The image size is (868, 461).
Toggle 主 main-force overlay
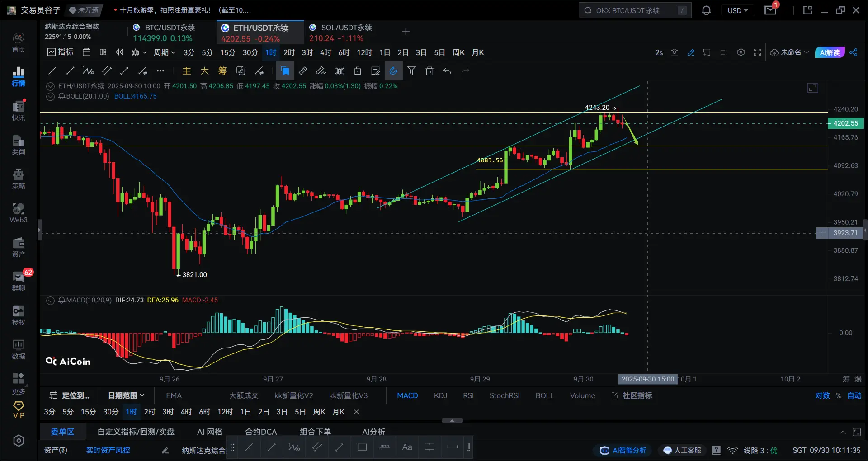186,71
